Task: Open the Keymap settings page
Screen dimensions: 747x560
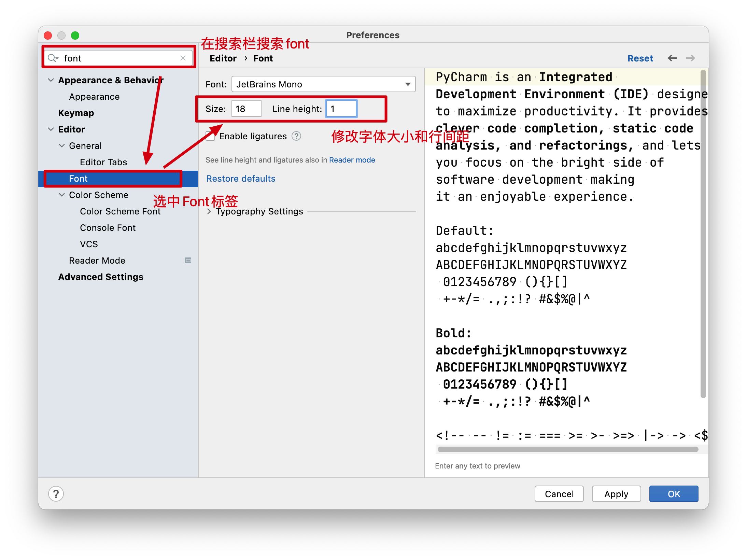Action: (x=76, y=113)
